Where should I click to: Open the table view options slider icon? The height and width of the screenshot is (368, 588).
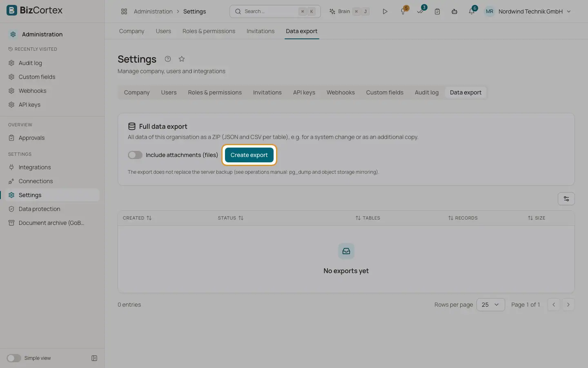point(566,199)
